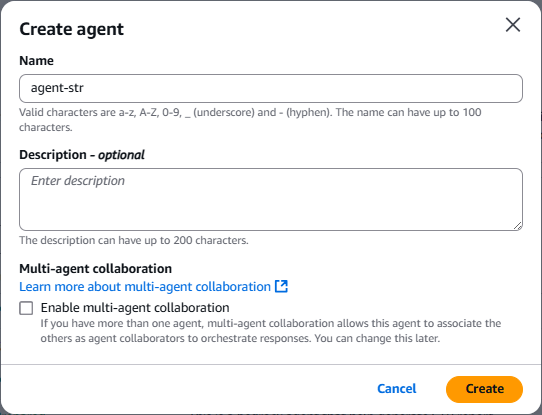Select the 'Name' field label
The width and height of the screenshot is (542, 415).
(x=36, y=61)
